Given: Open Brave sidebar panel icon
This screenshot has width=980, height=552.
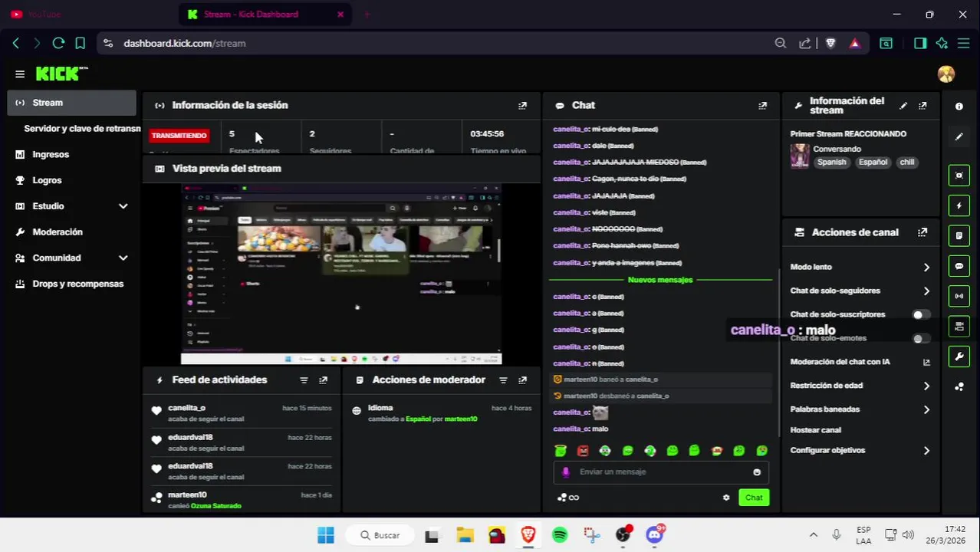Looking at the screenshot, I should (920, 44).
